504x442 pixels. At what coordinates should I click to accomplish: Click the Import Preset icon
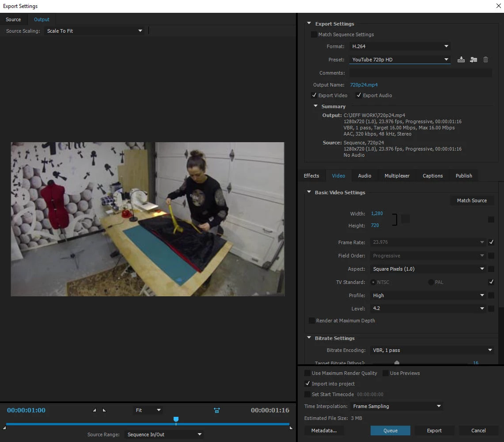tap(474, 60)
